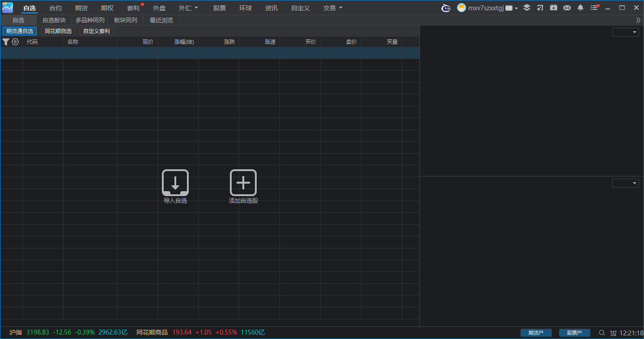Image resolution: width=644 pixels, height=339 pixels.
Task: Click the layers stack icon
Action: (x=527, y=8)
